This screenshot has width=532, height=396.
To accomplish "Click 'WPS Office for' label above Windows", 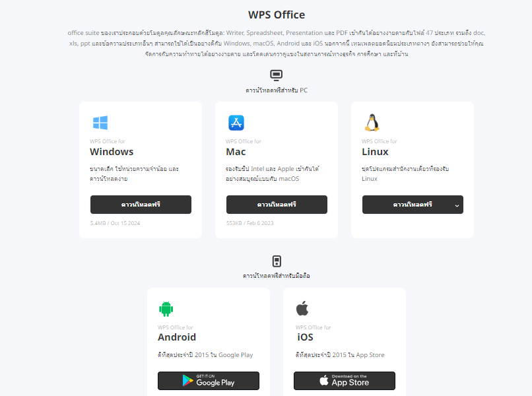I will [107, 141].
